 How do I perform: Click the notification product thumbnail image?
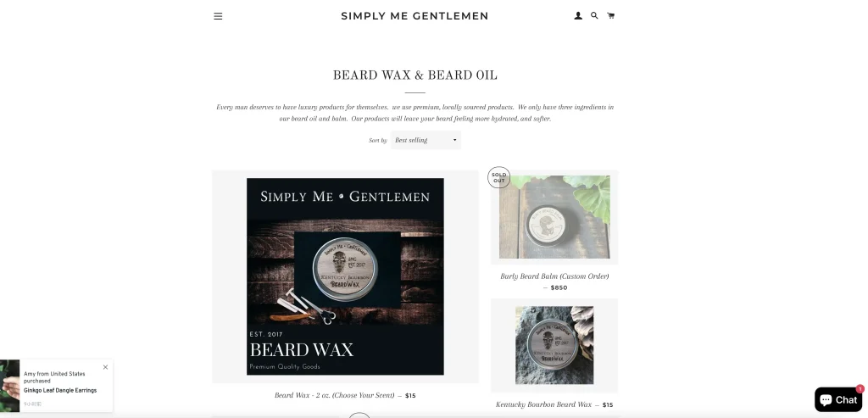click(9, 386)
